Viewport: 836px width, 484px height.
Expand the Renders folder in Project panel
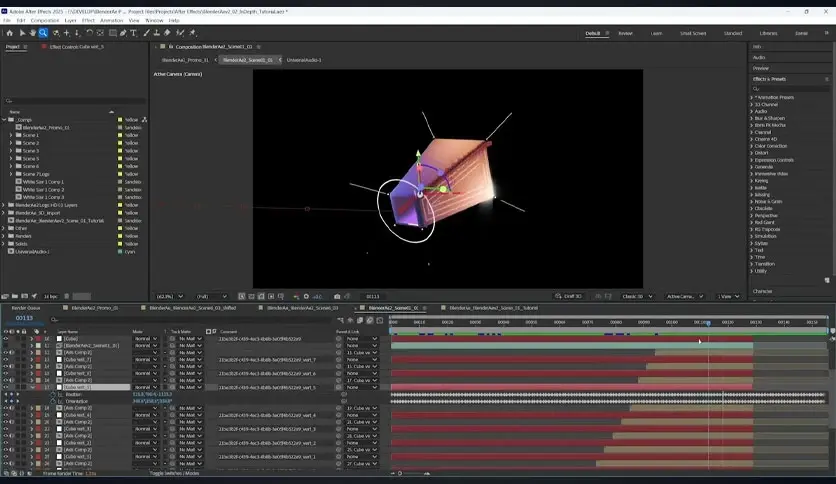click(4, 236)
